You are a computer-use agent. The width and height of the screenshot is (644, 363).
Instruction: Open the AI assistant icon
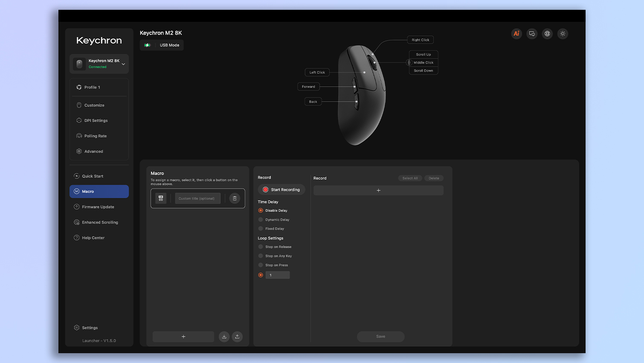(x=516, y=34)
